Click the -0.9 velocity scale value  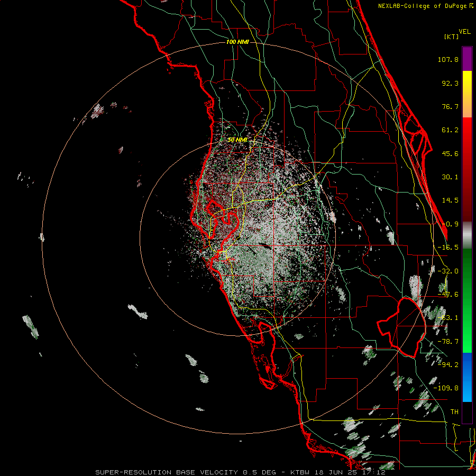click(450, 224)
